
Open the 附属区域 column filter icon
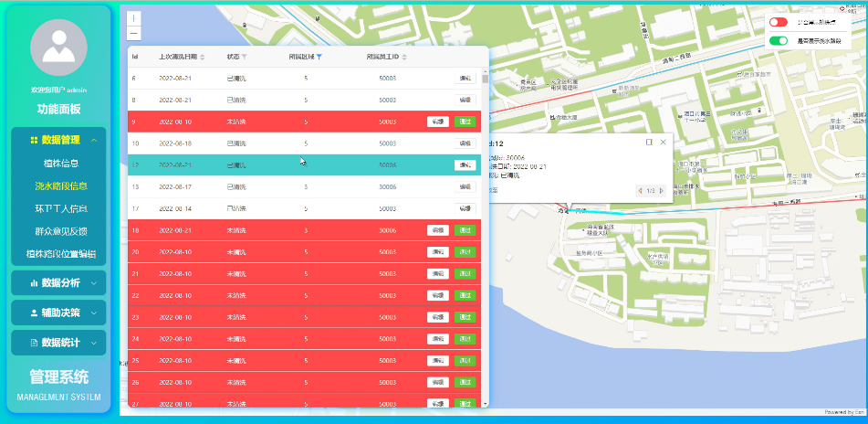pos(319,57)
